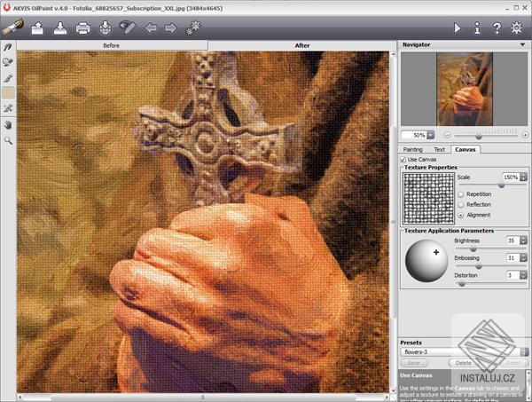Select the Canvas tab
532x402 pixels.
[x=465, y=149]
